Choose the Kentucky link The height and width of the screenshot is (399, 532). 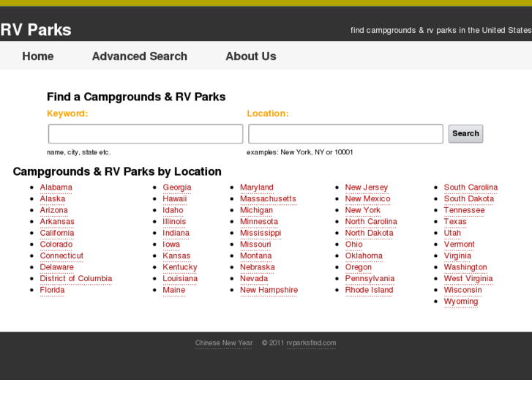click(x=180, y=267)
